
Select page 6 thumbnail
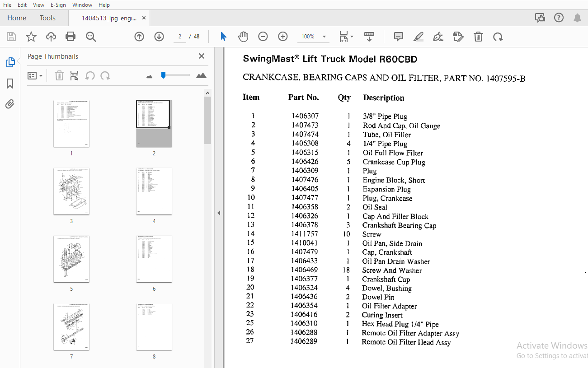click(154, 259)
